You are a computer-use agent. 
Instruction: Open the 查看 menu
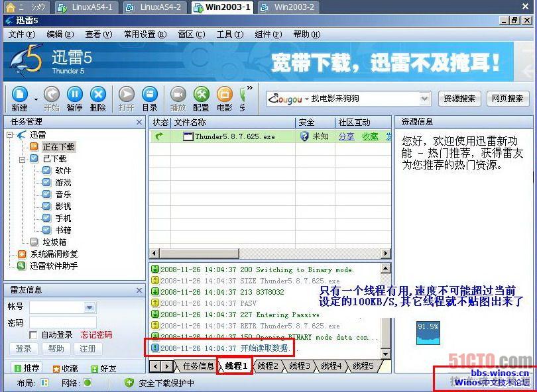[99, 34]
